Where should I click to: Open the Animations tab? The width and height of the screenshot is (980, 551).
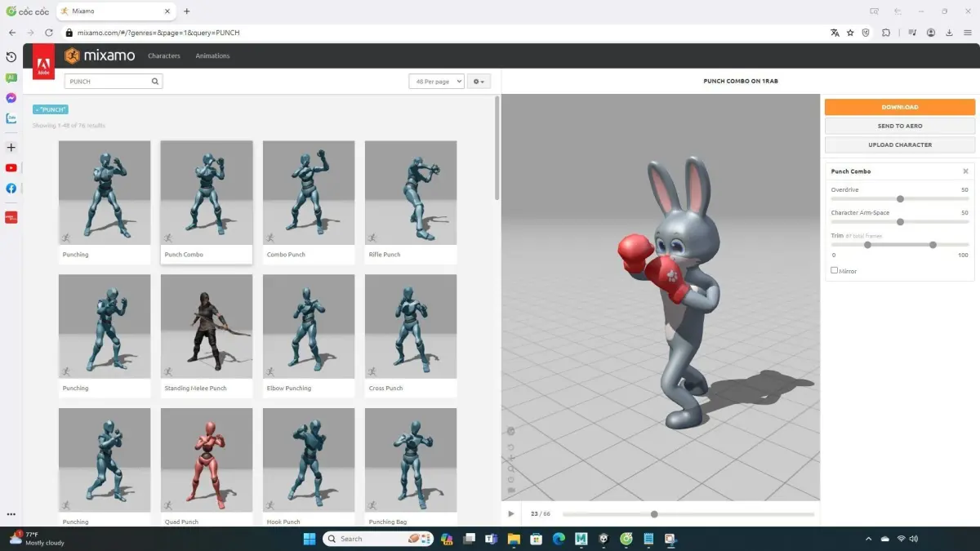[x=212, y=56]
